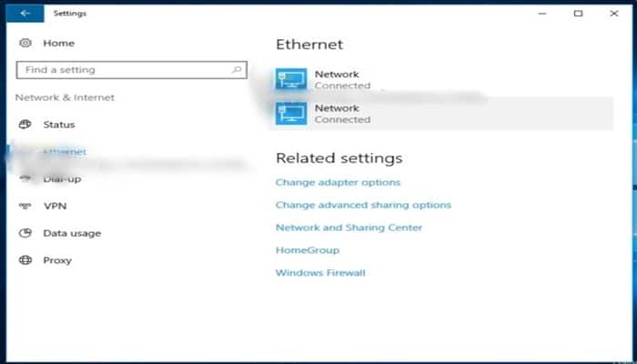637x364 pixels.
Task: Select the highlighted second Network entry
Action: [x=440, y=114]
